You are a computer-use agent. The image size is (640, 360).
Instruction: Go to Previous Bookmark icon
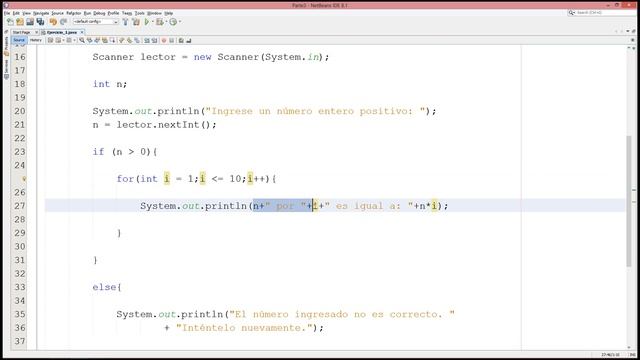coord(121,40)
